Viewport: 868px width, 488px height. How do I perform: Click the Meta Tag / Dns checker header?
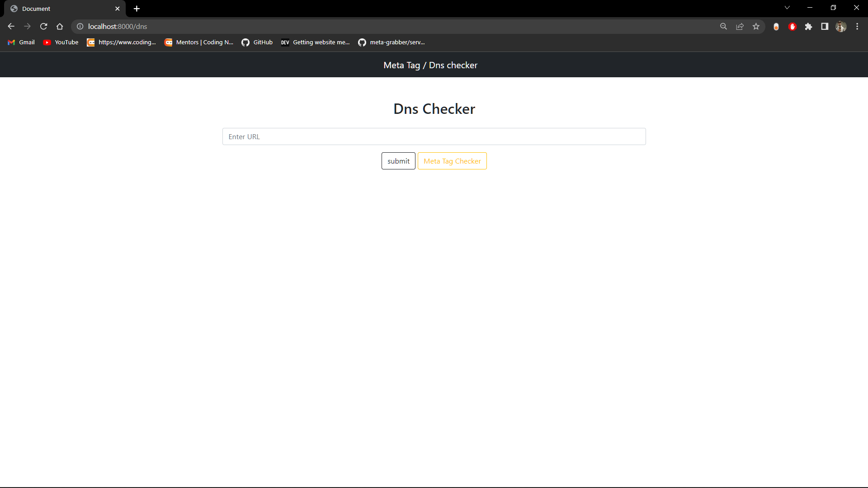(x=430, y=65)
